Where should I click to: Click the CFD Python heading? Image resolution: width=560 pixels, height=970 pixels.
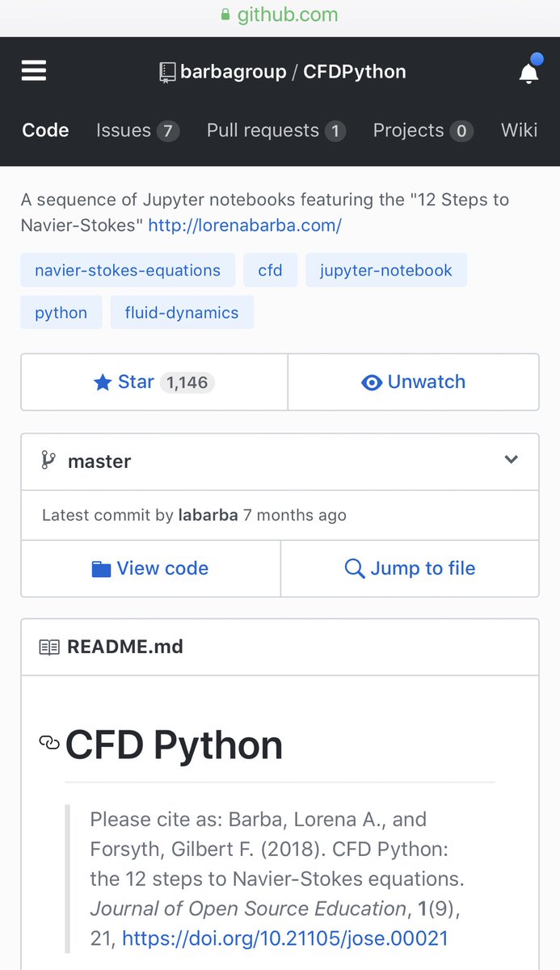pyautogui.click(x=175, y=744)
